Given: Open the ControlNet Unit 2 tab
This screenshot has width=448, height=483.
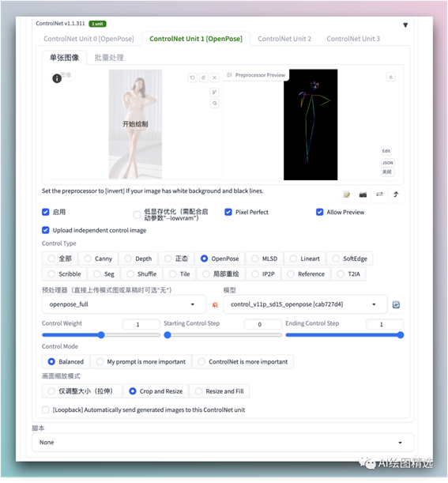Looking at the screenshot, I should 284,39.
